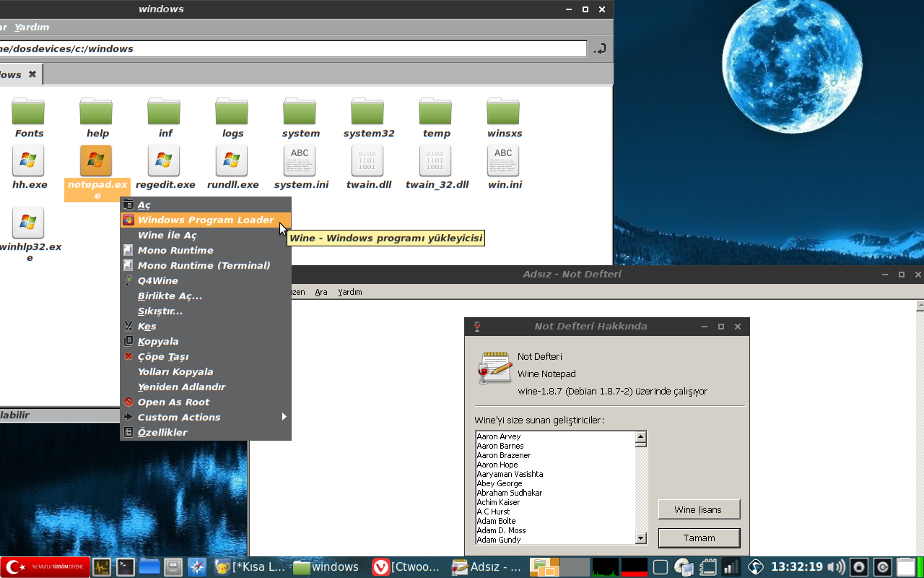The image size is (924, 578).
Task: Choose Kopyala in the context menu
Action: click(x=206, y=341)
